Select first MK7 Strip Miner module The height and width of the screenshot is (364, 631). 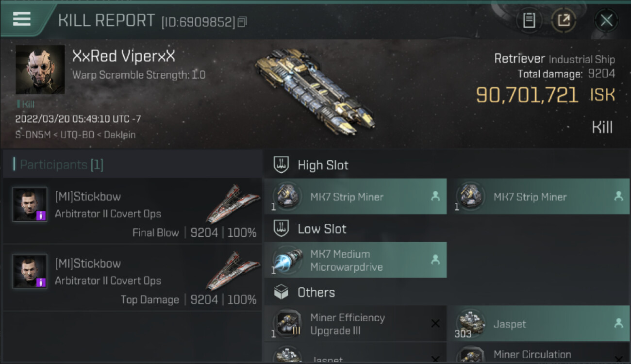click(355, 197)
